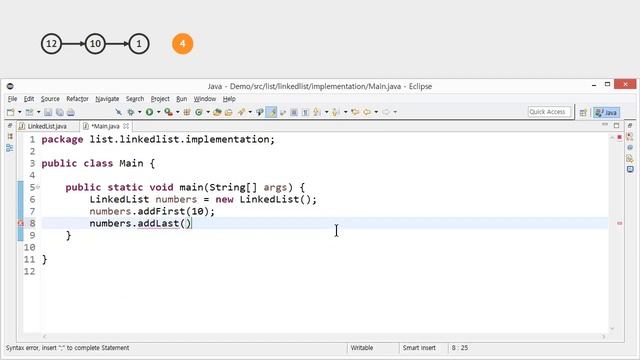Restore the left trim view stack
This screenshot has width=640, height=360.
point(10,126)
